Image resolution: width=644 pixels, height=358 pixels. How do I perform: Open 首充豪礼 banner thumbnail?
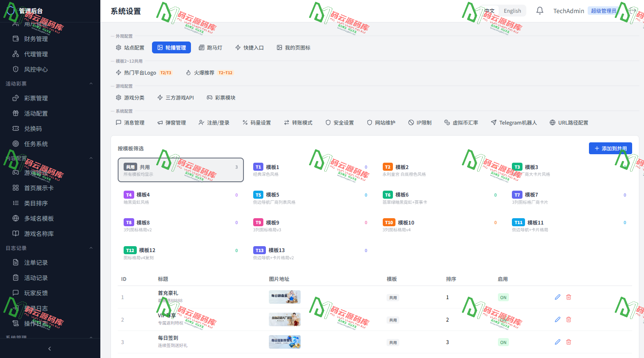click(285, 297)
